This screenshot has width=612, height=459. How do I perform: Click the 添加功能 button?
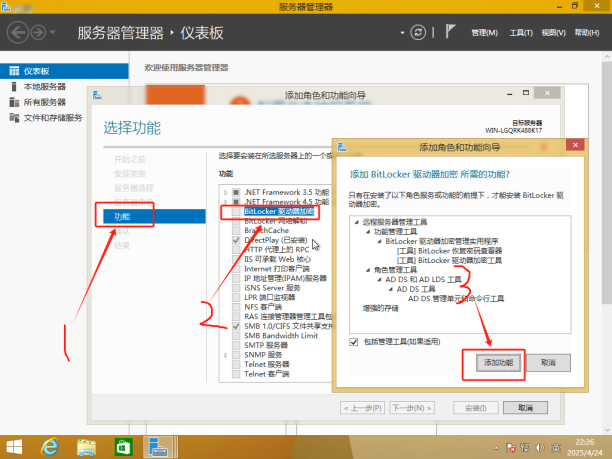point(498,363)
